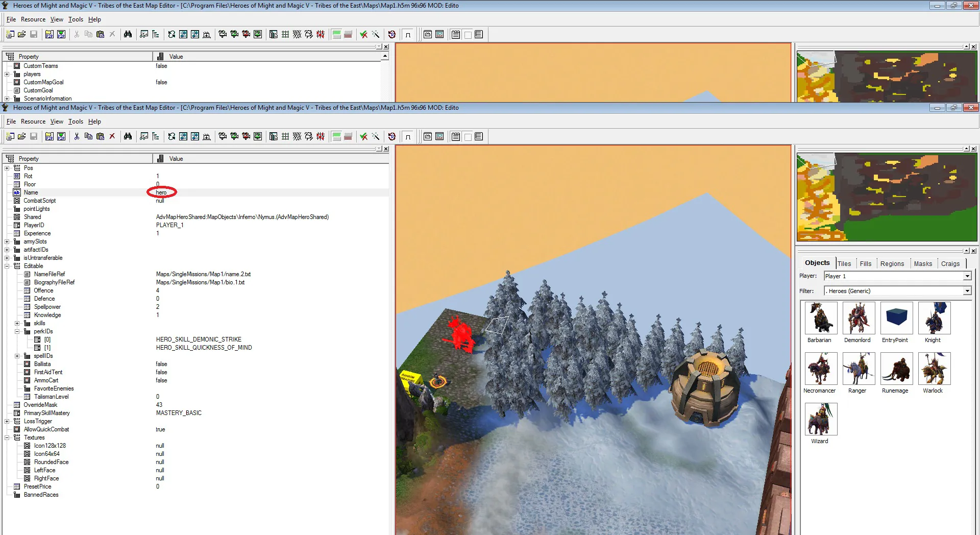Close the front window's property panel
This screenshot has width=980, height=535.
[x=386, y=149]
